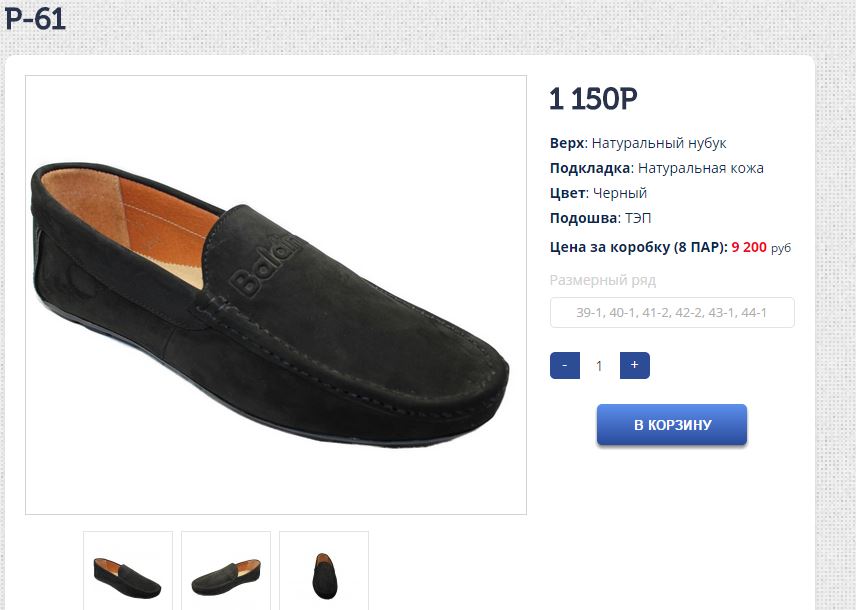This screenshot has height=610, width=856.
Task: Increase quantity with the plus button
Action: pyautogui.click(x=635, y=366)
